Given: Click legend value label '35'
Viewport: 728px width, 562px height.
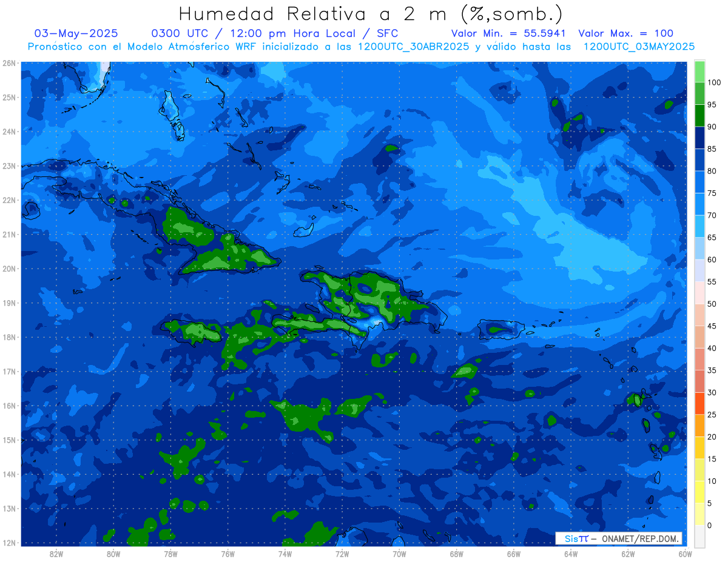Looking at the screenshot, I should (x=712, y=370).
